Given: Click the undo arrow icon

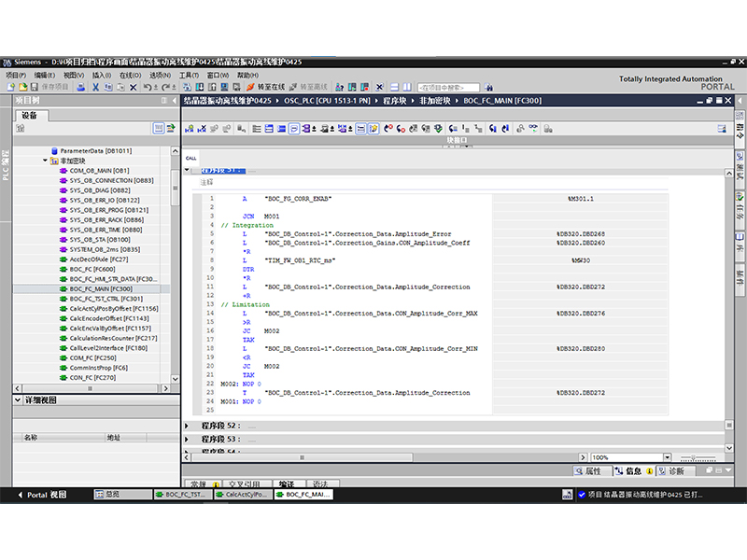Looking at the screenshot, I should click(x=148, y=87).
